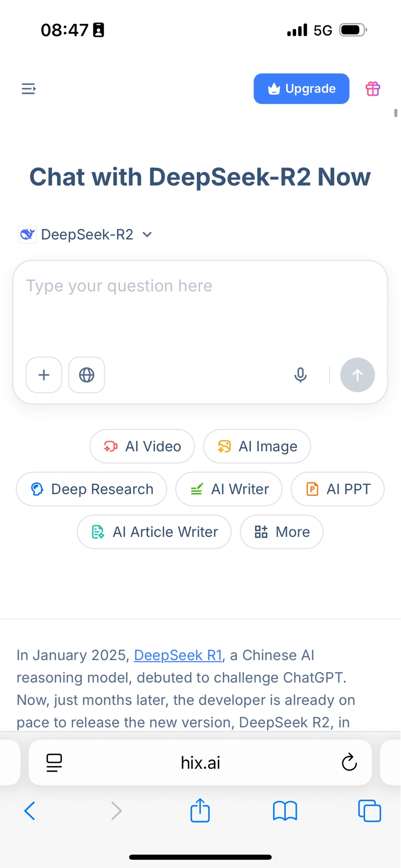The image size is (401, 868).
Task: Select the AI Video option
Action: click(142, 446)
